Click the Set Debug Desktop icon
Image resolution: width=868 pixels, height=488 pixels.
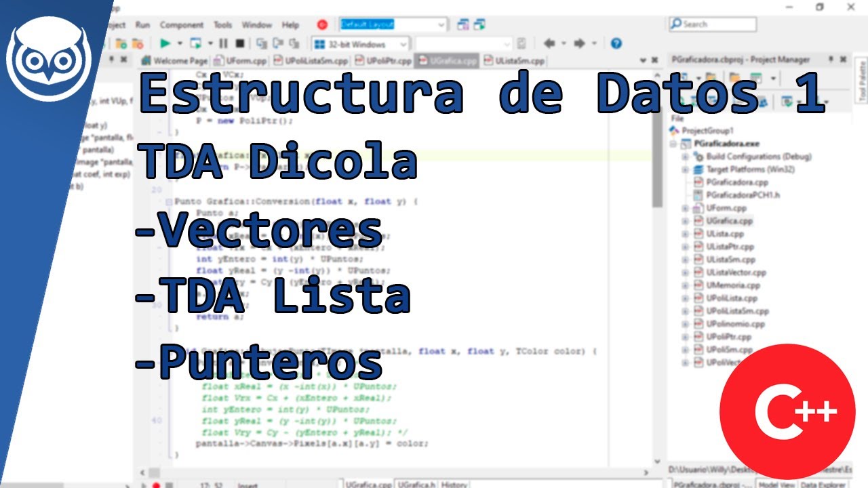click(479, 24)
